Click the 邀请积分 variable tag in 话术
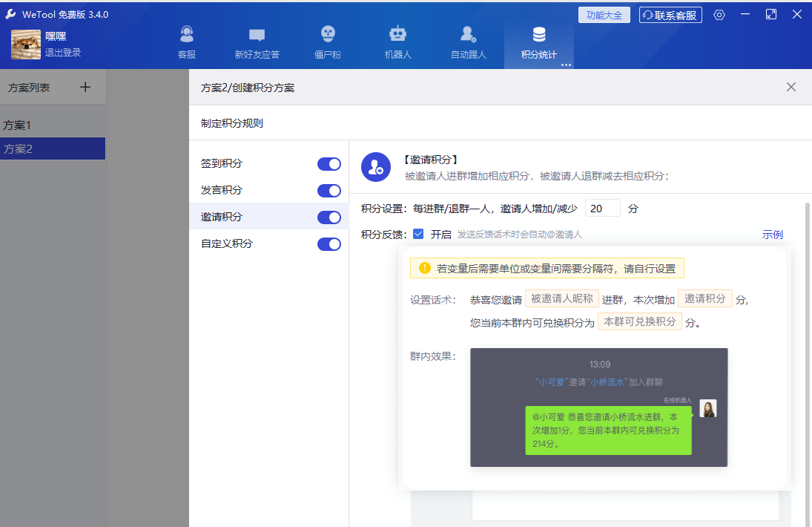Image resolution: width=812 pixels, height=527 pixels. (x=704, y=298)
